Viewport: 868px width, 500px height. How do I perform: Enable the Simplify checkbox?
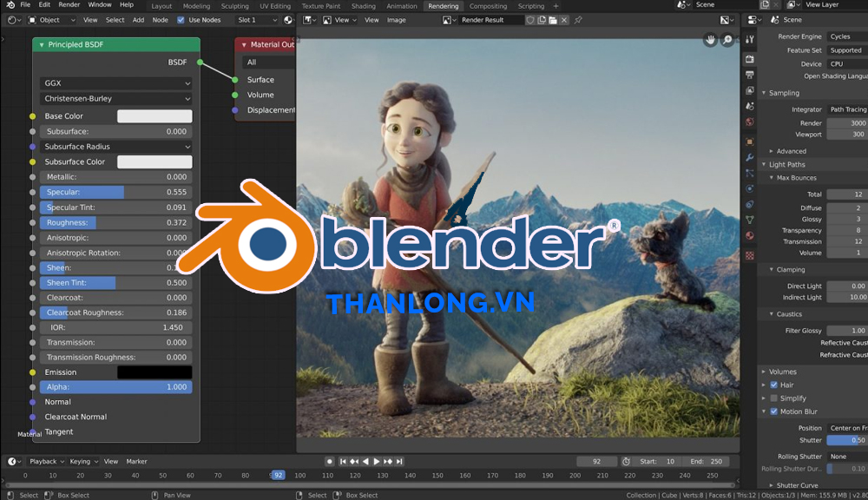(774, 398)
